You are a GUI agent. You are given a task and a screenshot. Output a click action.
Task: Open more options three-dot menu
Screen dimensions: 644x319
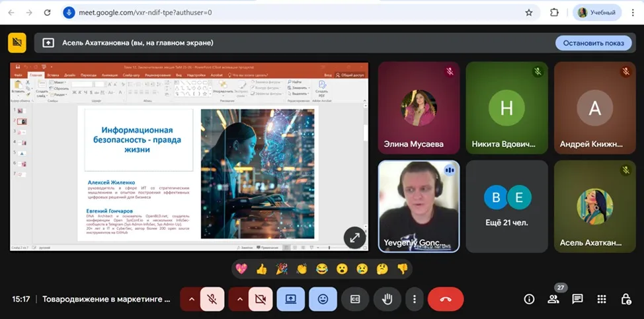pos(414,299)
